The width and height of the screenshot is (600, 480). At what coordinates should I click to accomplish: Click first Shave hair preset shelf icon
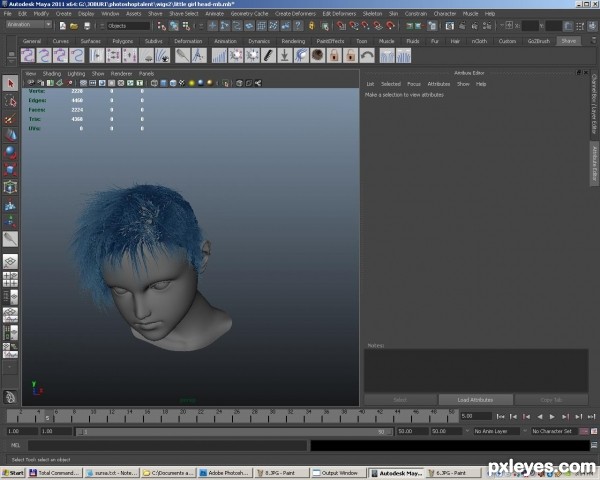click(x=28, y=56)
